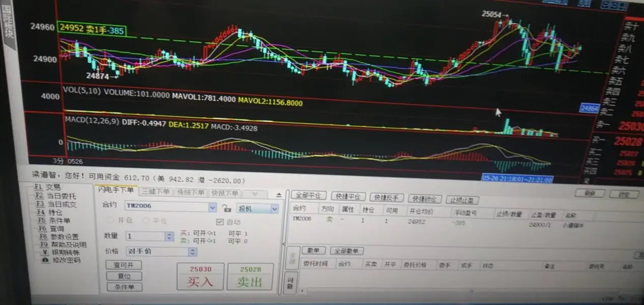Screen dimensions: 644x305
Task: Open the TM2006 contract dropdown
Action: click(213, 207)
